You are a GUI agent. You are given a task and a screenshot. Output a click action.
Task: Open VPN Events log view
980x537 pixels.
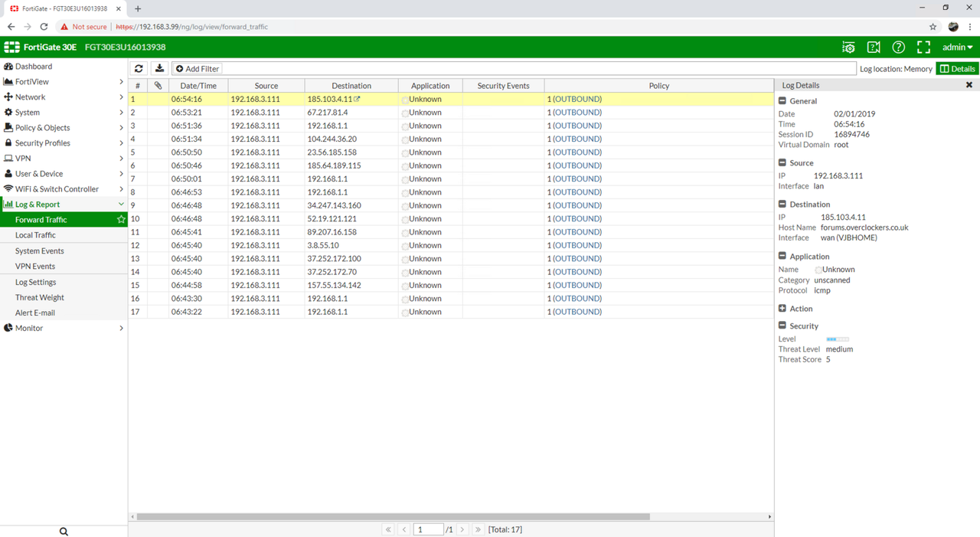(x=64, y=267)
